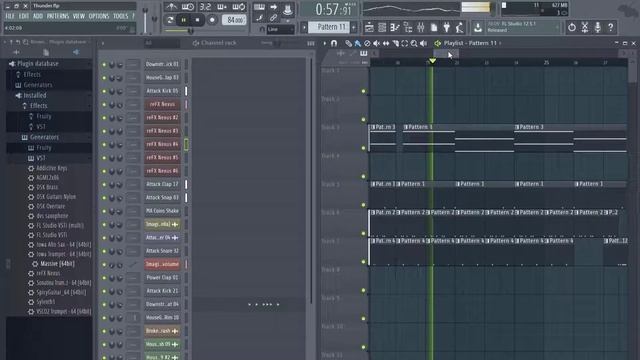
Task: Add new pattern with plus button
Action: pyautogui.click(x=354, y=27)
